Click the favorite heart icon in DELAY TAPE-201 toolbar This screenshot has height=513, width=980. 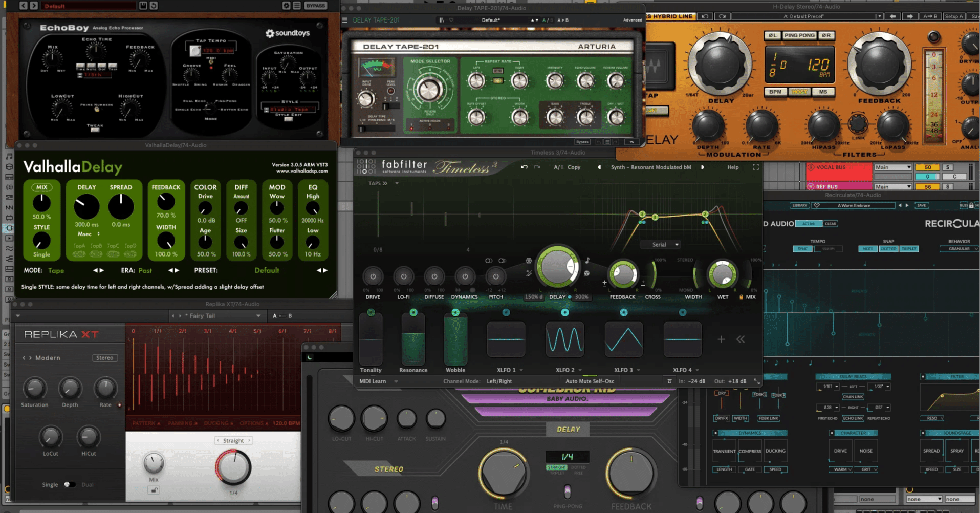coord(451,19)
